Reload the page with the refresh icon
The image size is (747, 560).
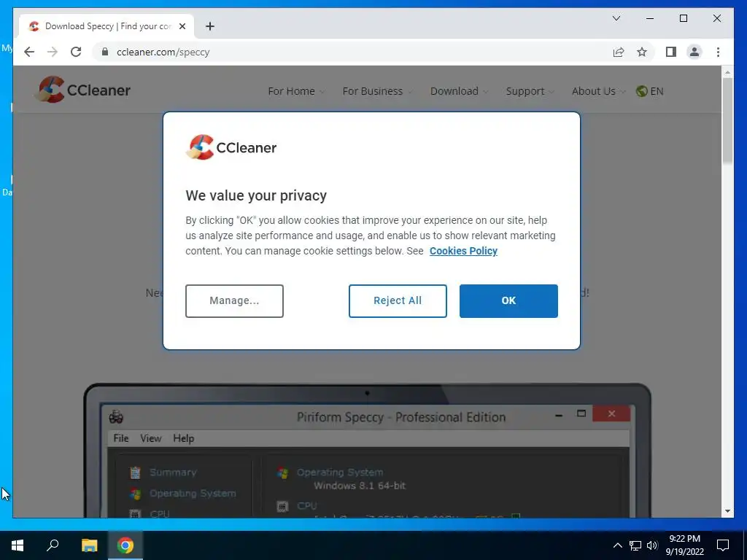tap(76, 52)
